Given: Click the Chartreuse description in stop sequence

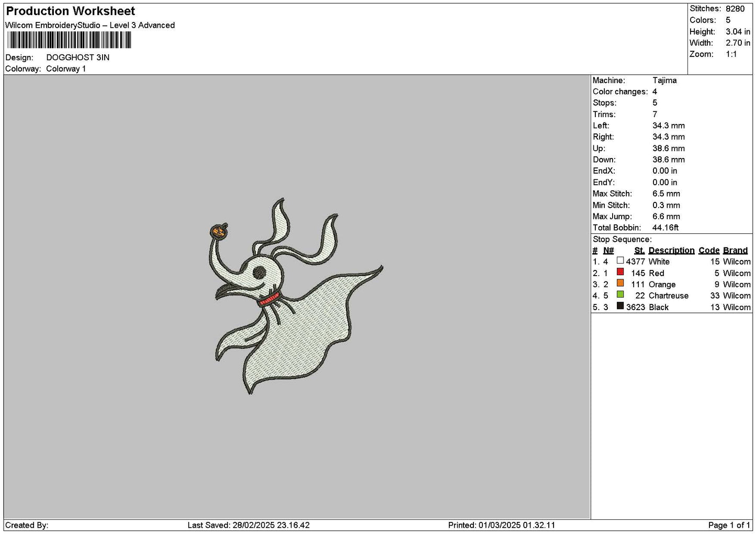Looking at the screenshot, I should coord(669,296).
